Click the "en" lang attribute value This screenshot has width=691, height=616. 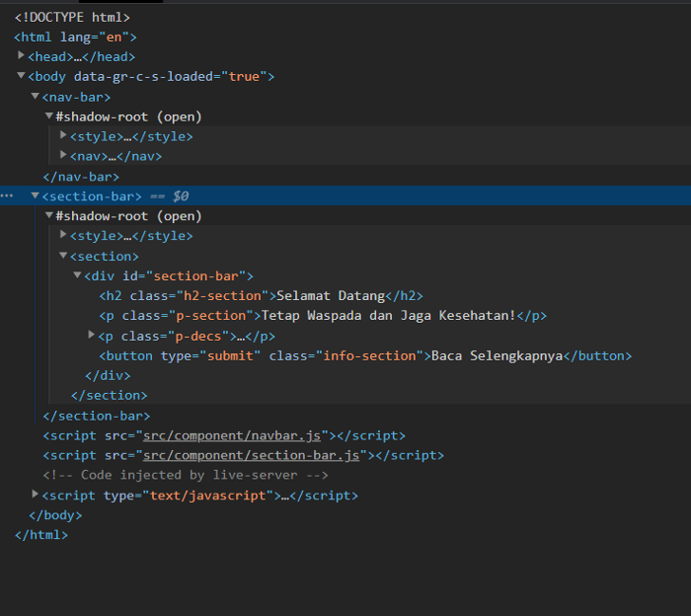pos(114,37)
